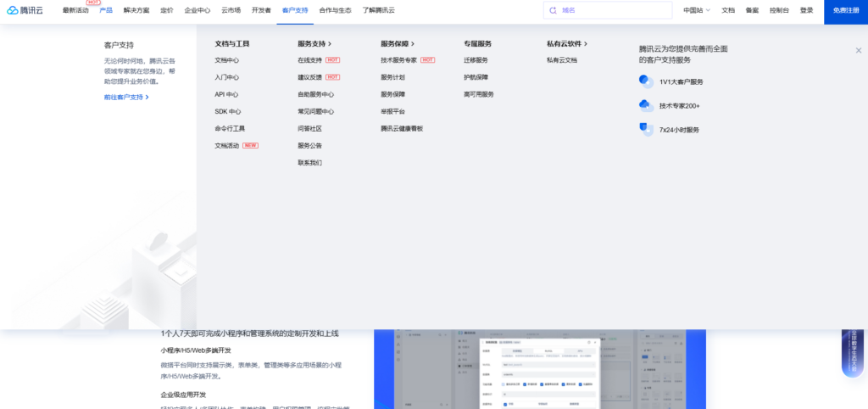Open the 解决方案 menu

coord(136,10)
